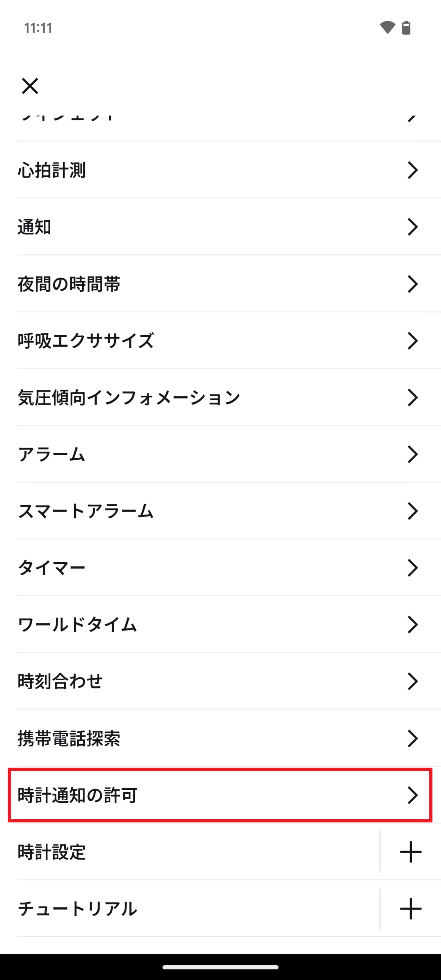Open 携帯電話探索 settings
Viewport: 441px width, 980px height.
69,738
